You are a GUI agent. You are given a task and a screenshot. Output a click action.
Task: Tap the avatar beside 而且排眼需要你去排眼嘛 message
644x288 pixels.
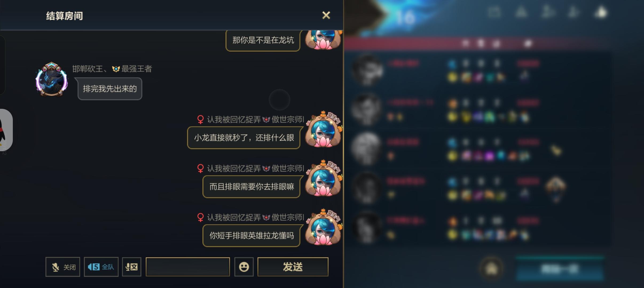point(324,178)
